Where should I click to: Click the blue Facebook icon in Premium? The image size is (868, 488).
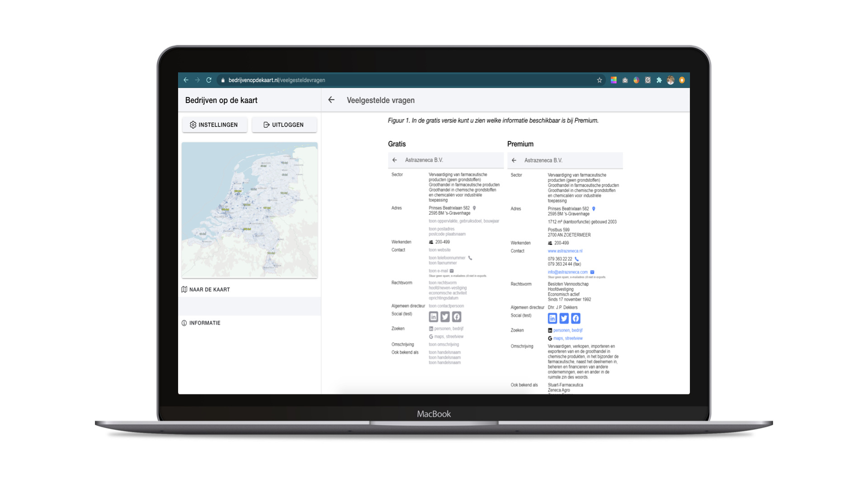[576, 319]
